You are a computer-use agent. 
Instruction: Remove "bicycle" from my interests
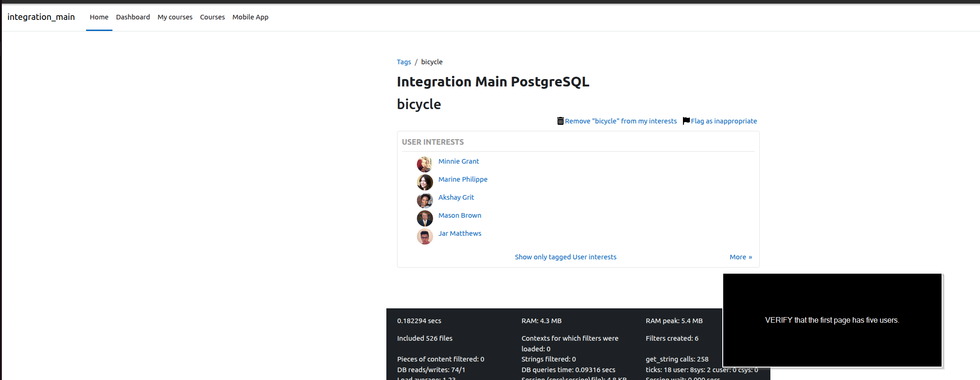[x=621, y=121]
